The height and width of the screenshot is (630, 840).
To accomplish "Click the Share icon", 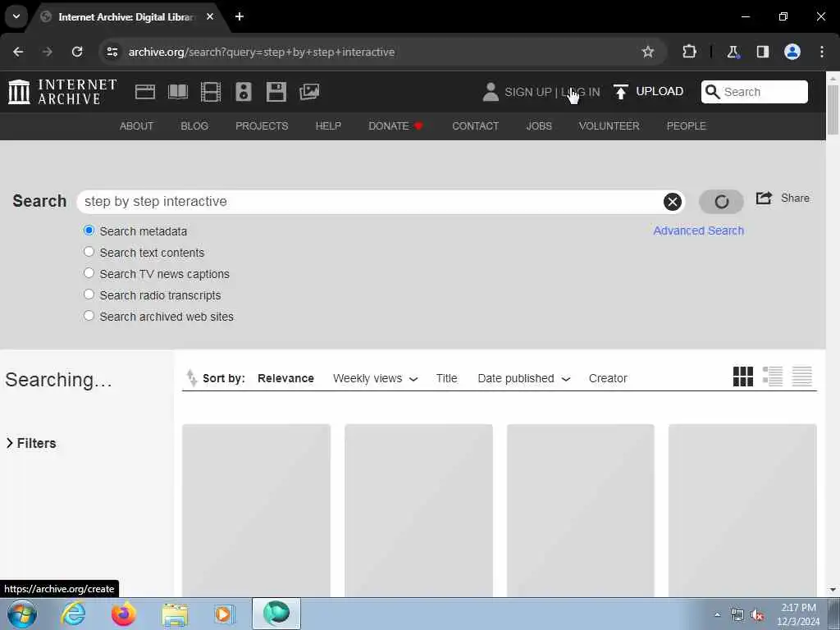I will [x=764, y=198].
